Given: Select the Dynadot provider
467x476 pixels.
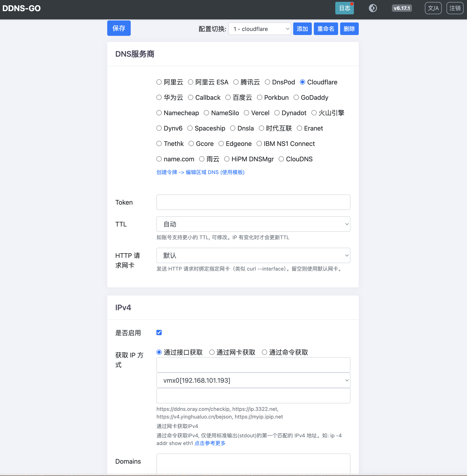Looking at the screenshot, I should coord(277,113).
